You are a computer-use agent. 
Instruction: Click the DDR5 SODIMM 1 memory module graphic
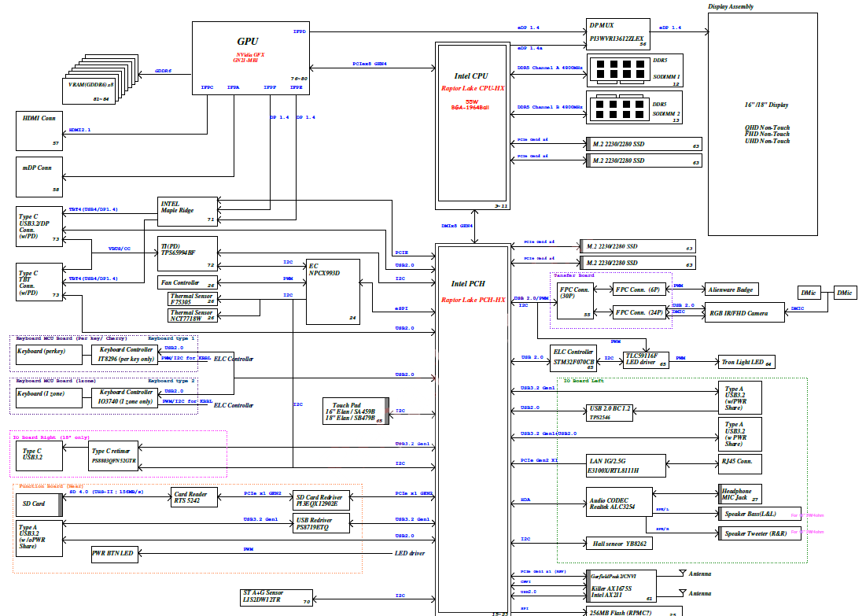(617, 71)
